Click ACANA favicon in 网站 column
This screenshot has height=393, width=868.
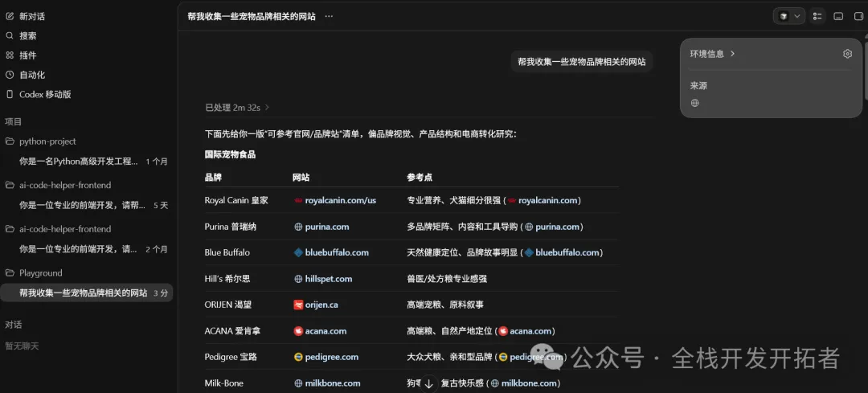click(298, 331)
